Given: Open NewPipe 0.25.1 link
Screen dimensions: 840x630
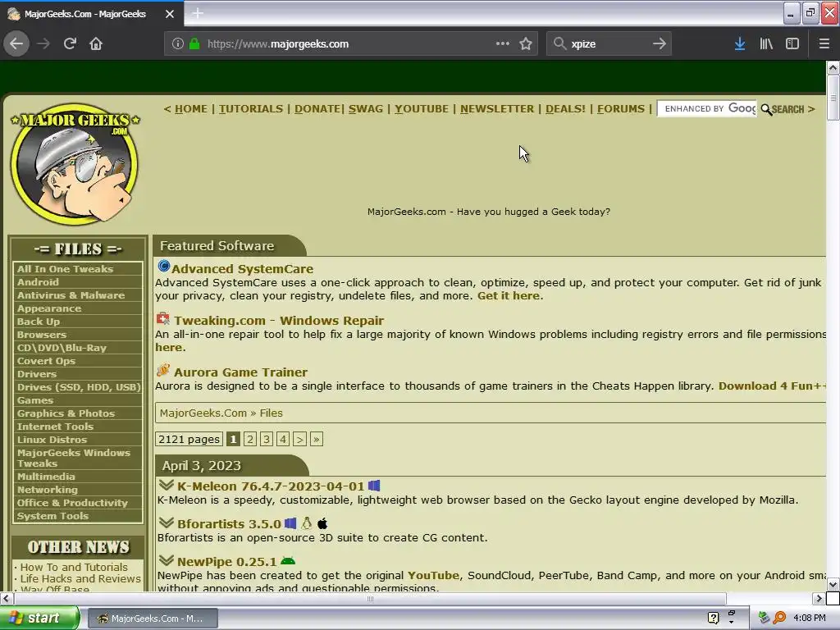Looking at the screenshot, I should (226, 562).
